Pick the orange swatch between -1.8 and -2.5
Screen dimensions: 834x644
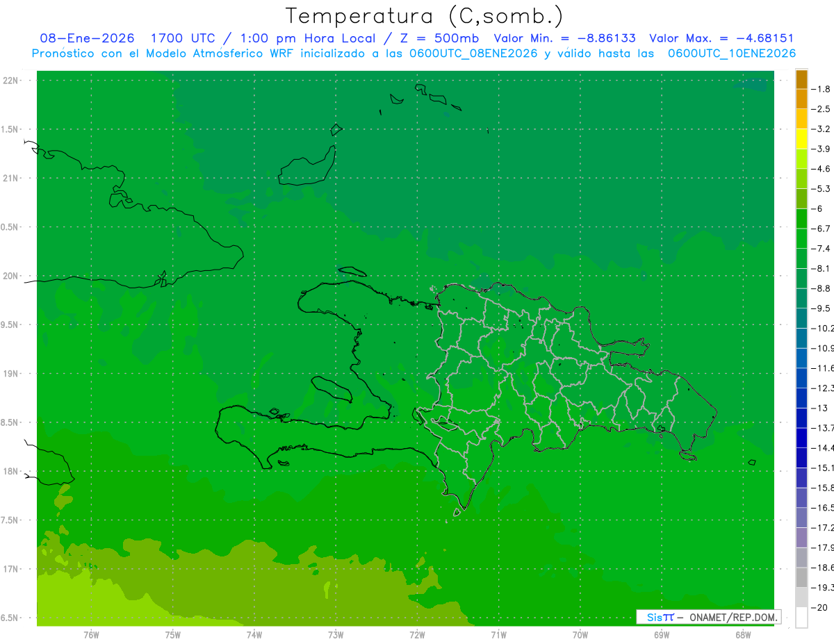click(x=801, y=99)
